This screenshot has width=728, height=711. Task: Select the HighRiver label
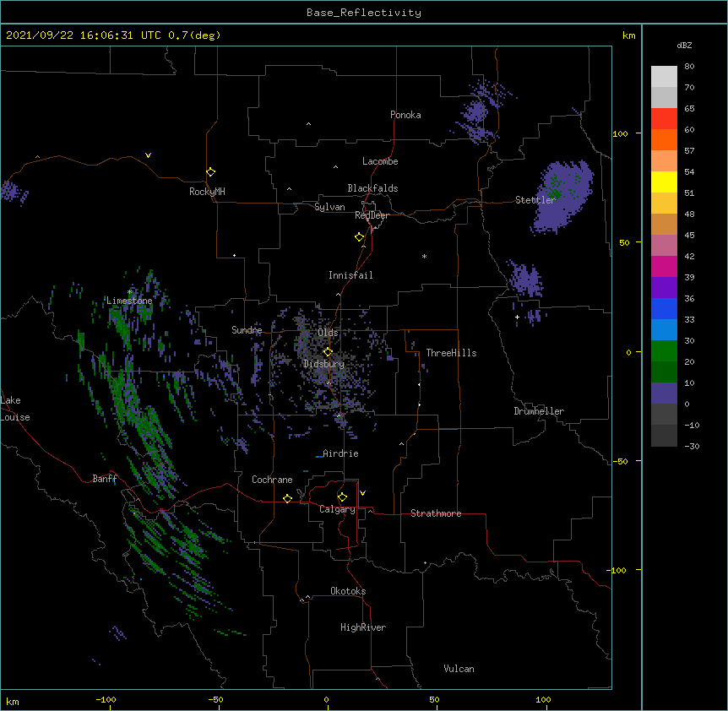[x=363, y=627]
